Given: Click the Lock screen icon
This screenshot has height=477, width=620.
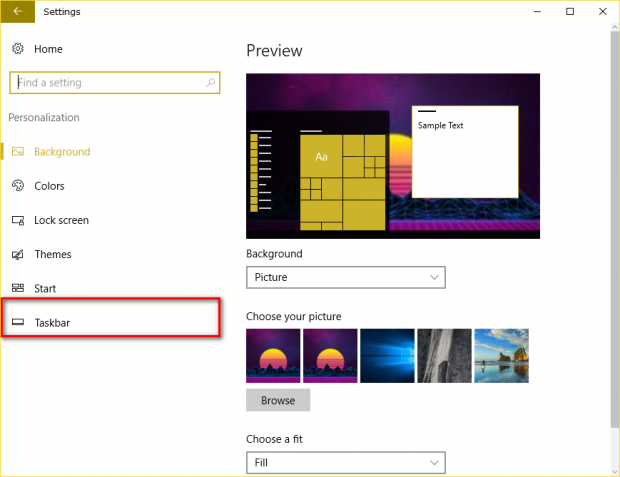Looking at the screenshot, I should tap(18, 220).
